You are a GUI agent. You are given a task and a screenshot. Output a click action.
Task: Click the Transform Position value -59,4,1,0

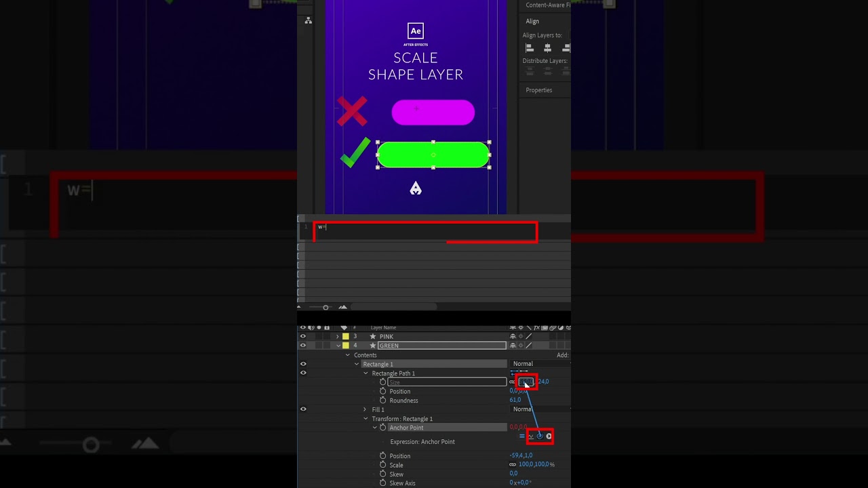(x=521, y=455)
